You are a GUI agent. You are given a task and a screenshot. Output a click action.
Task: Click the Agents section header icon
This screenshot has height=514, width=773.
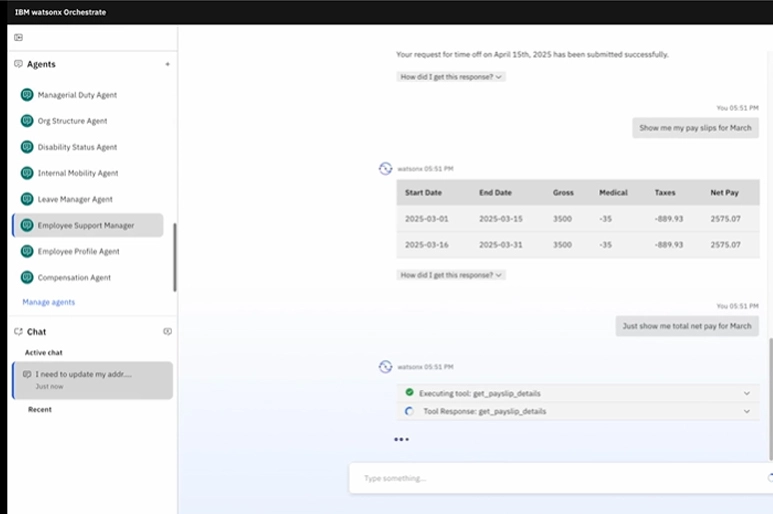[18, 64]
